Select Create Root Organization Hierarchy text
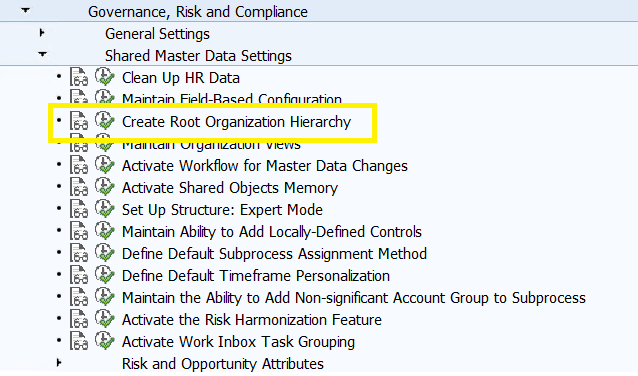This screenshot has width=638, height=376. click(236, 122)
